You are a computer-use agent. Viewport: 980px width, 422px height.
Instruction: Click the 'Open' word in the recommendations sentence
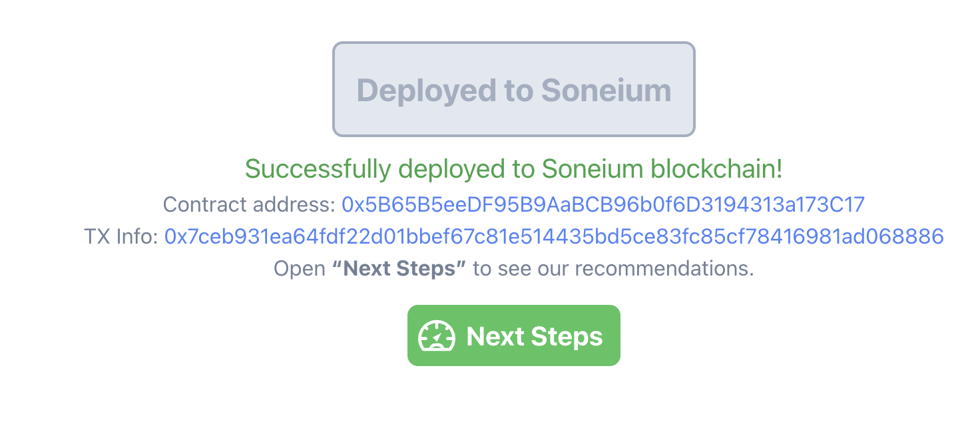tap(299, 269)
